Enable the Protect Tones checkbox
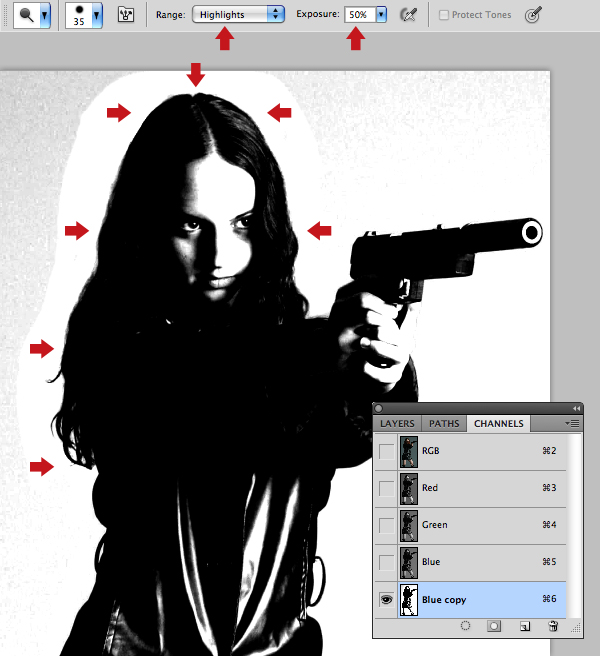 (444, 15)
